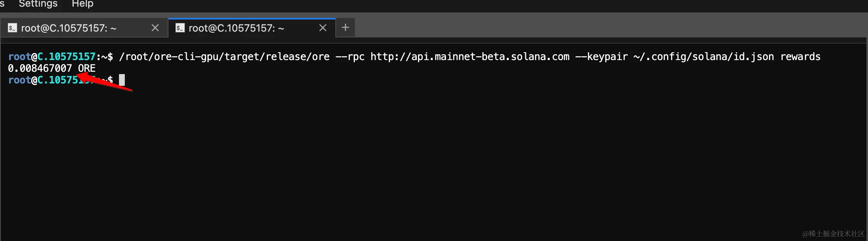Close the first terminal tab
Viewport: 868px width, 241px height.
pyautogui.click(x=155, y=28)
